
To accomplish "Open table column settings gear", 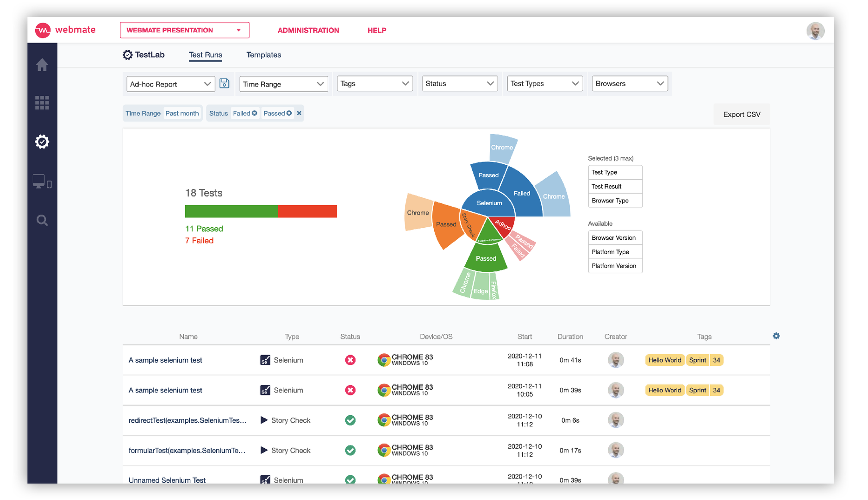I will pyautogui.click(x=776, y=336).
